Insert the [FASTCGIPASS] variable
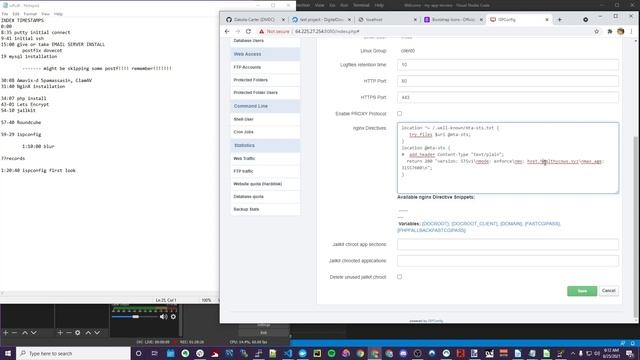The width and height of the screenshot is (640, 360). 542,224
